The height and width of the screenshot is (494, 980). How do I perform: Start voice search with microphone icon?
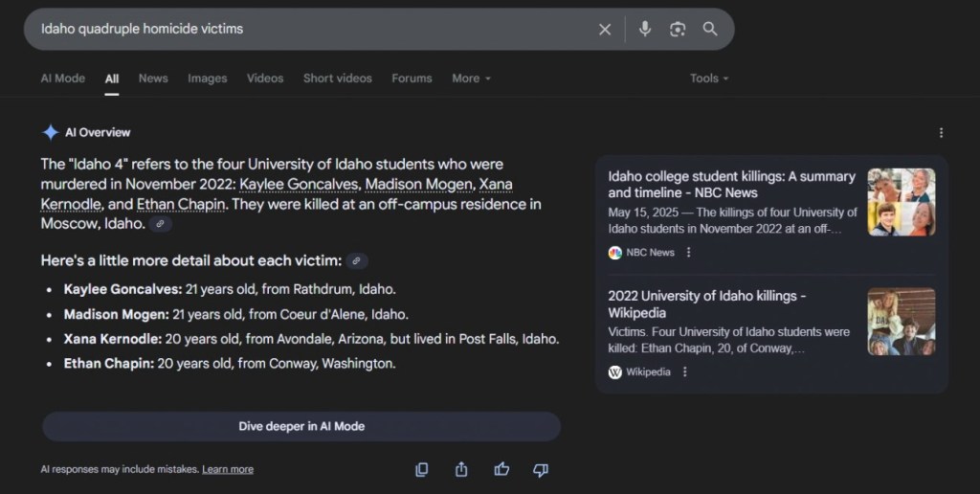tap(645, 30)
